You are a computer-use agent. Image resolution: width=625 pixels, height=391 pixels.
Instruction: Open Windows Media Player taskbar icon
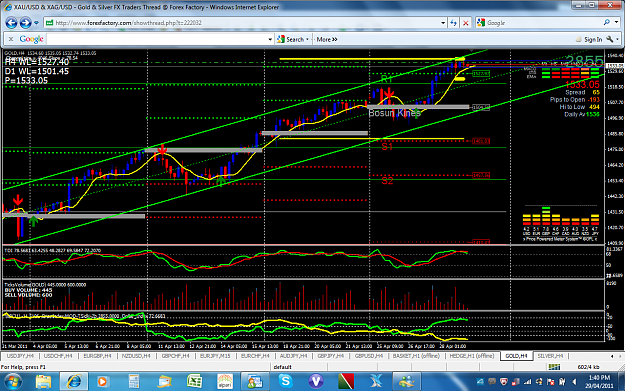coord(102,382)
